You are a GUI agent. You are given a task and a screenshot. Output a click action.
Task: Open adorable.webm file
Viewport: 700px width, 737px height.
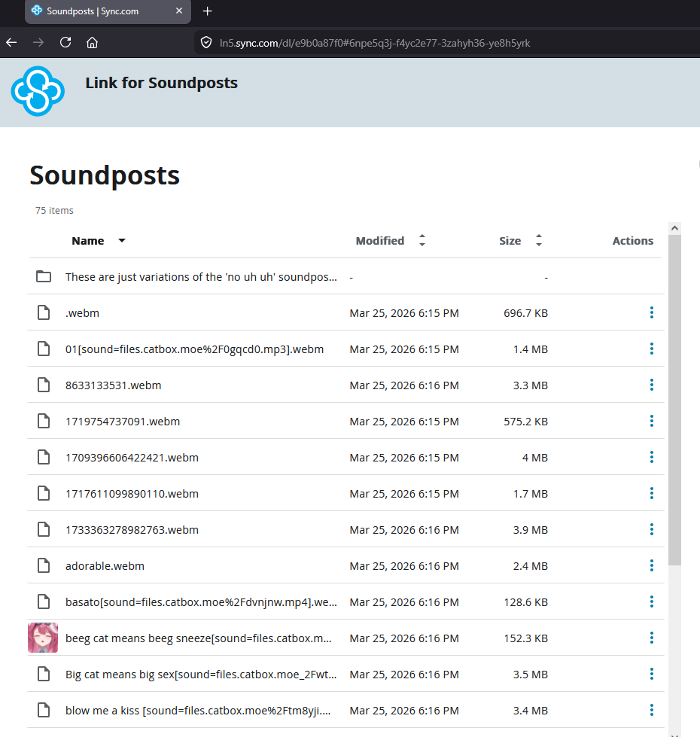[x=105, y=566]
